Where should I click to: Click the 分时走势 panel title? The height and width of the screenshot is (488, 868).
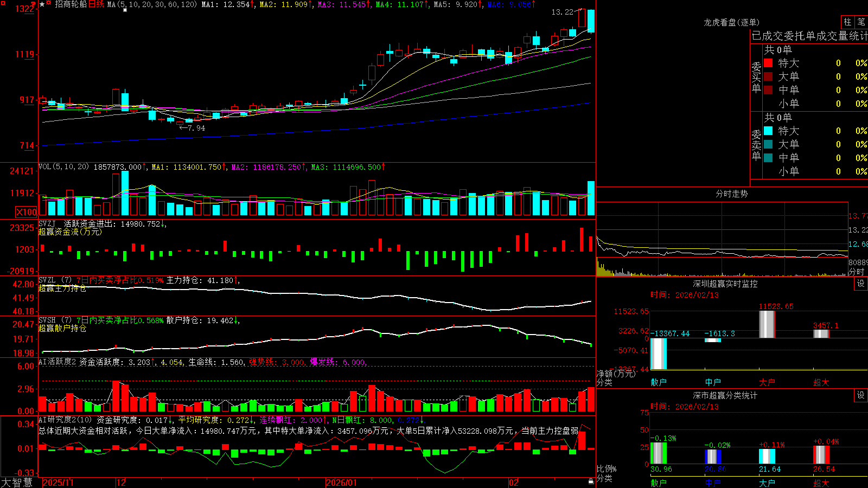click(732, 194)
